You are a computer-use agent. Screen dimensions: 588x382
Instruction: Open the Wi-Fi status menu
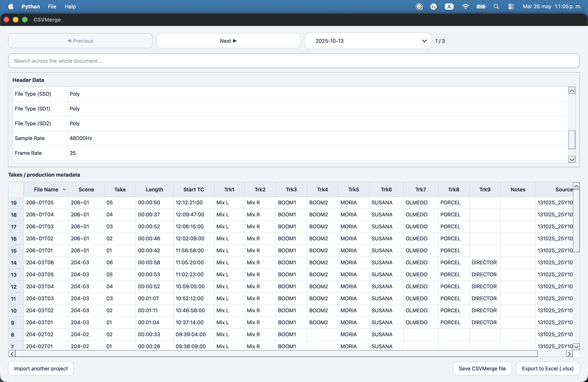(x=465, y=6)
